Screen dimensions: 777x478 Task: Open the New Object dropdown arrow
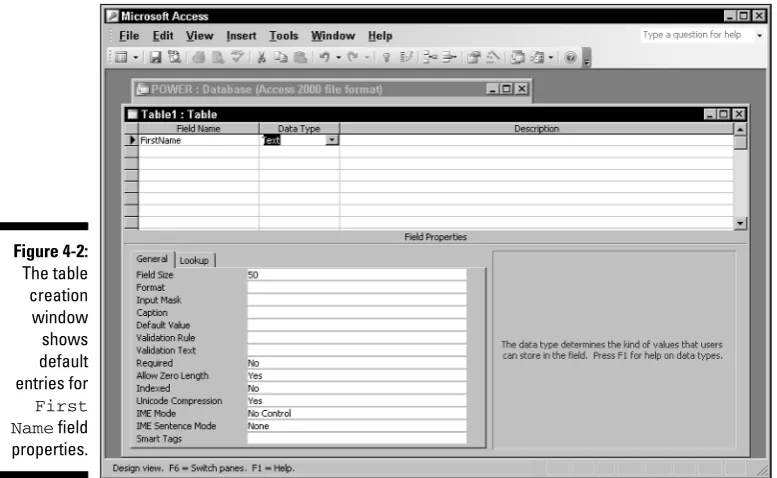pos(551,57)
